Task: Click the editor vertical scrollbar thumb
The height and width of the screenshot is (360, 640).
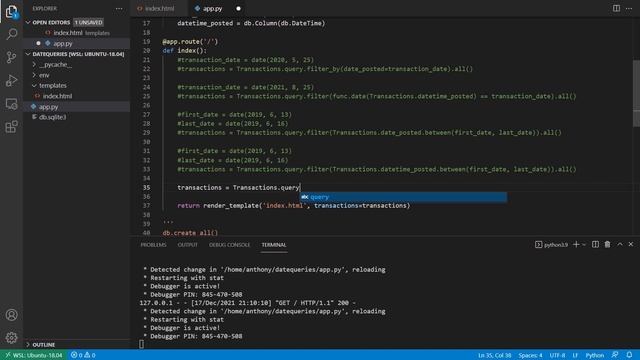Action: 636,93
